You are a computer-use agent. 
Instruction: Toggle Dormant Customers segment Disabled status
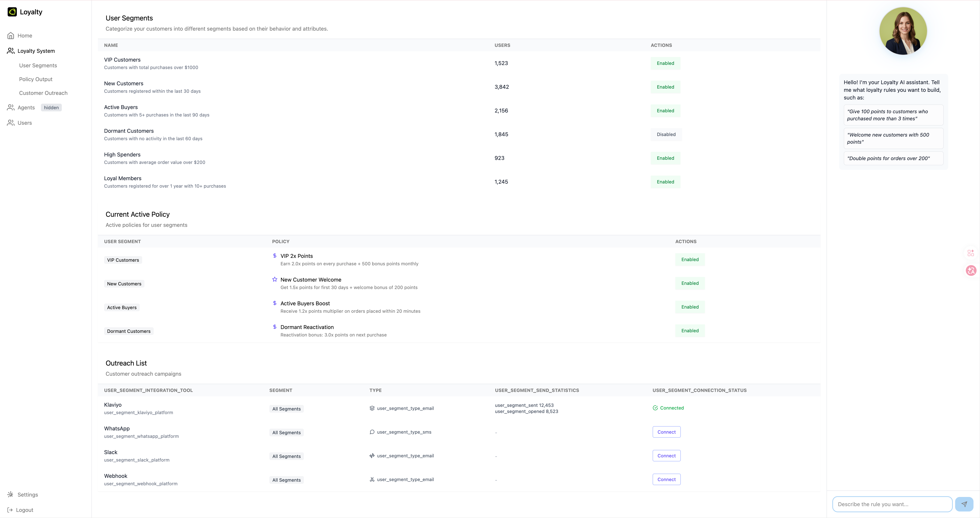[666, 134]
